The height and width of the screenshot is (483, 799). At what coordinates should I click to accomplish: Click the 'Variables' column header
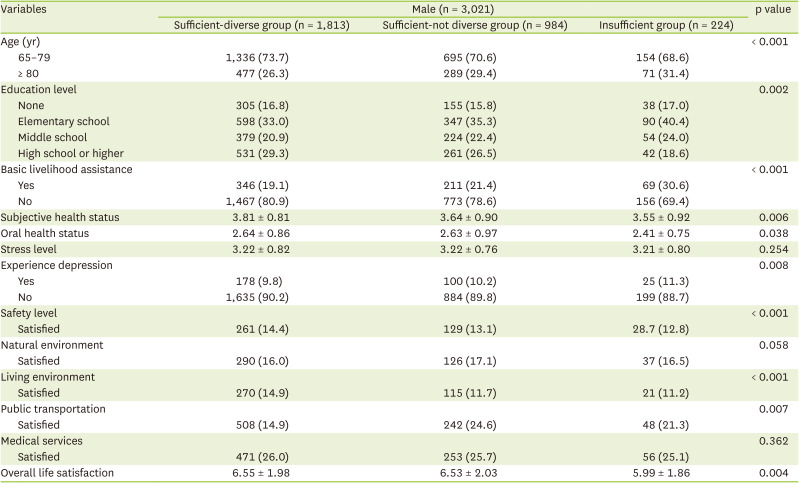pos(23,9)
